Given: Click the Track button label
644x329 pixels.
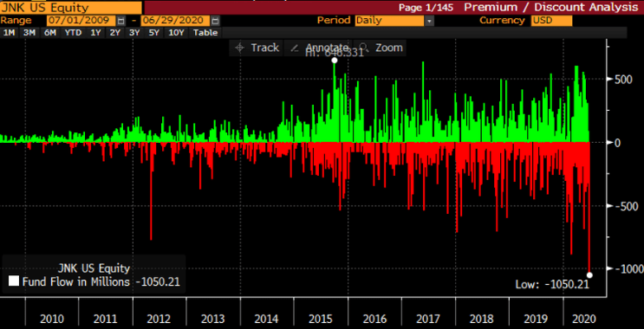Looking at the screenshot, I should click(x=265, y=48).
